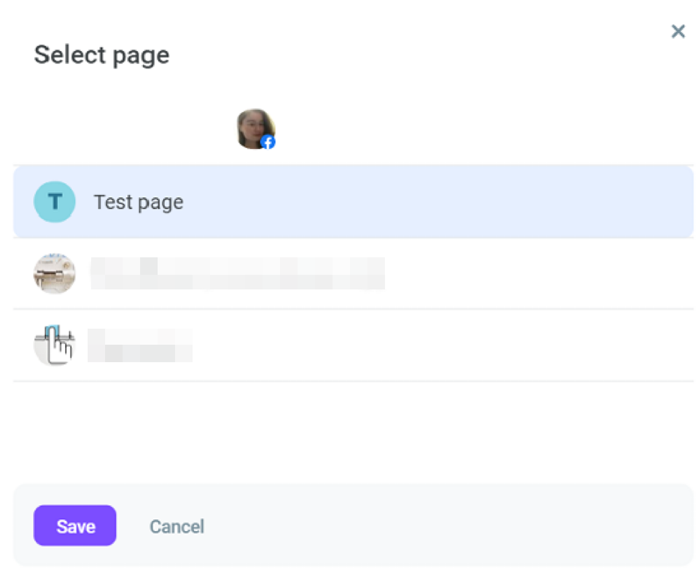
Task: Click the blank area below the page list
Action: click(x=353, y=432)
